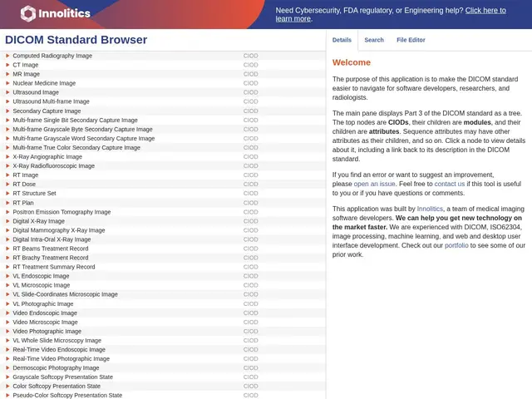Expand the Computed Radiography Image node
The image size is (532, 399).
[x=7, y=56]
